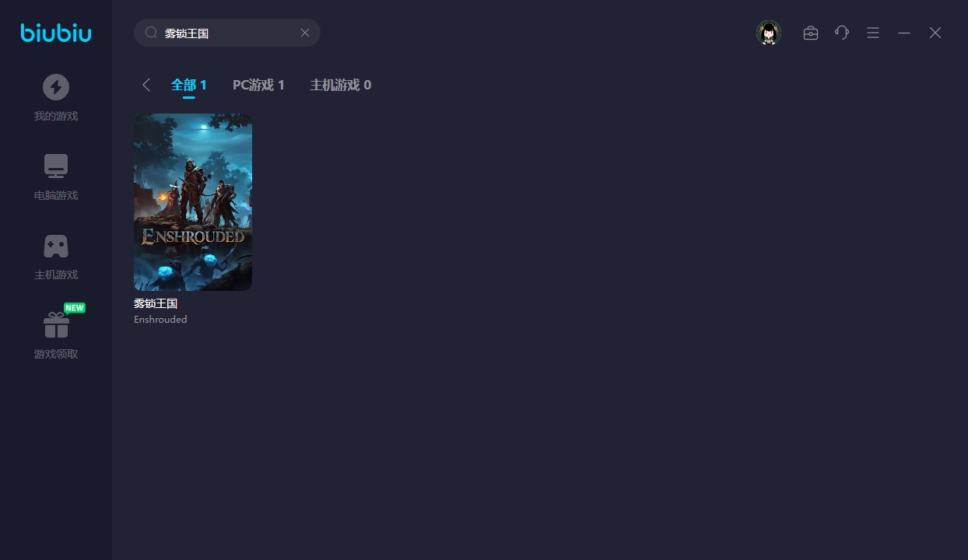The image size is (968, 560).
Task: Click the 雾锁王国 game title
Action: point(156,303)
